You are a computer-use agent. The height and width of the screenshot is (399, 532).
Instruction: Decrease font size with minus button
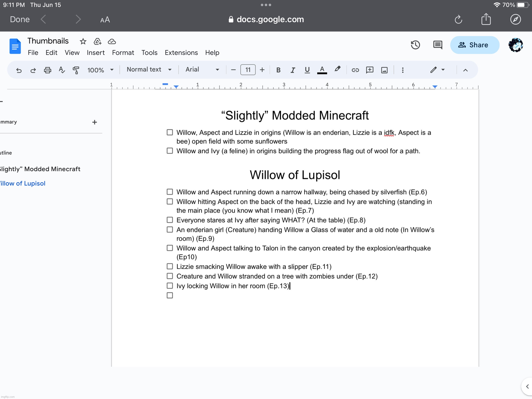(233, 70)
